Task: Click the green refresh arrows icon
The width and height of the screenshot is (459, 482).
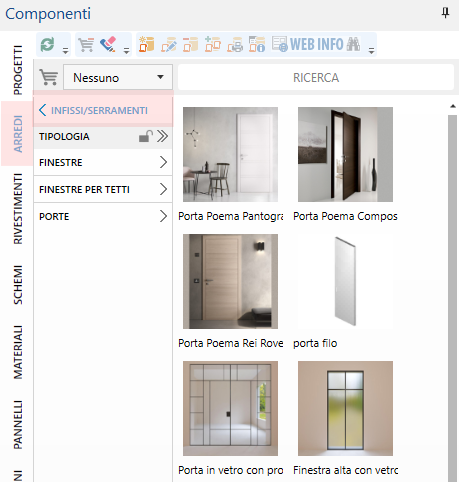Action: 48,44
